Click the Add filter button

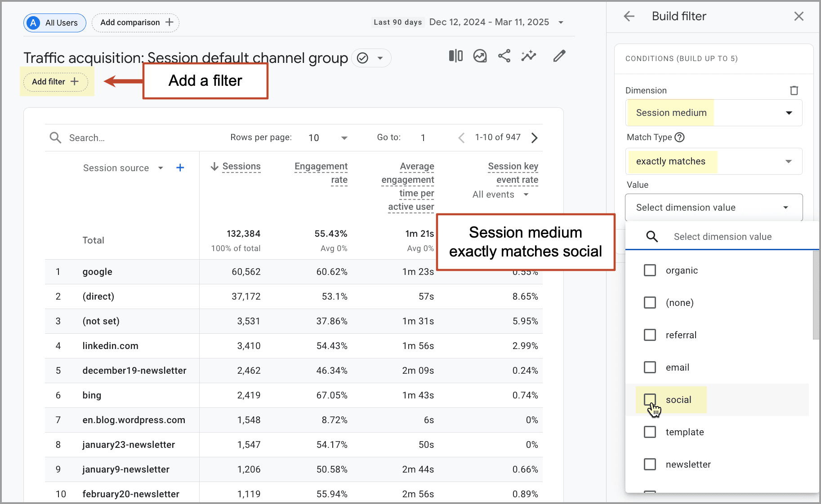(x=55, y=82)
